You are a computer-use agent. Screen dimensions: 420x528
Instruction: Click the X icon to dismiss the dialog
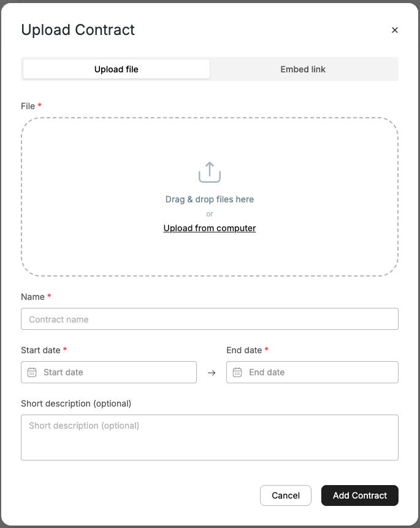pyautogui.click(x=395, y=29)
